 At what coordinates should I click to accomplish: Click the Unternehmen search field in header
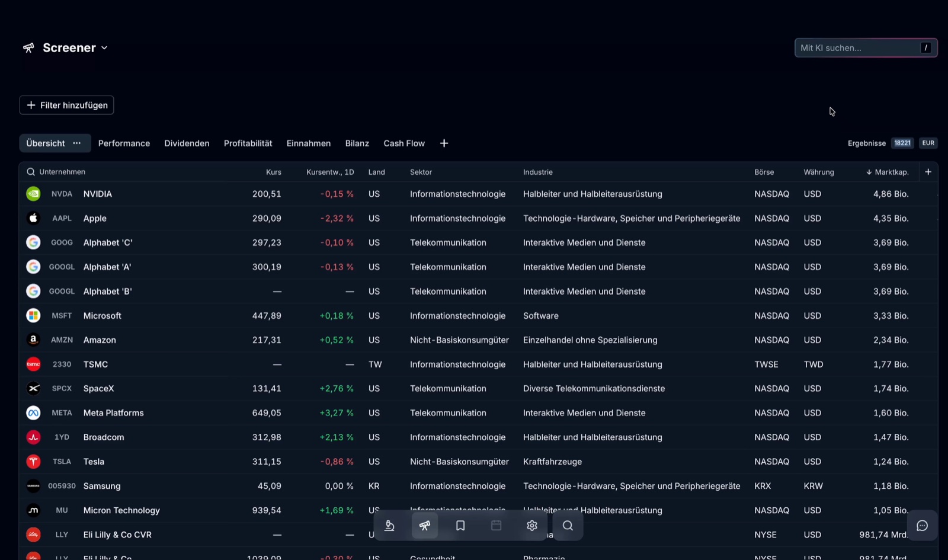[62, 172]
